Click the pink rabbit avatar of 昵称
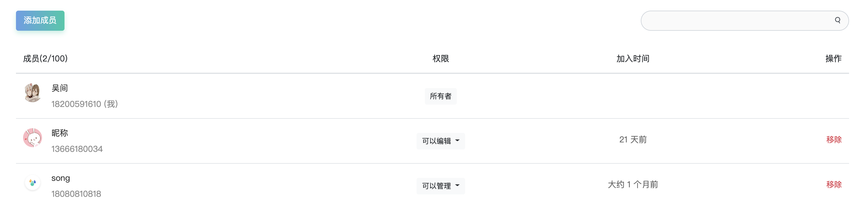This screenshot has height=221, width=868. (x=32, y=138)
